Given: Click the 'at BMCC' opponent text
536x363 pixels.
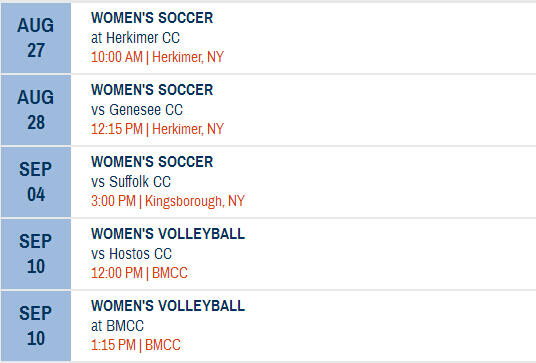Looking at the screenshot, I should 117,326.
